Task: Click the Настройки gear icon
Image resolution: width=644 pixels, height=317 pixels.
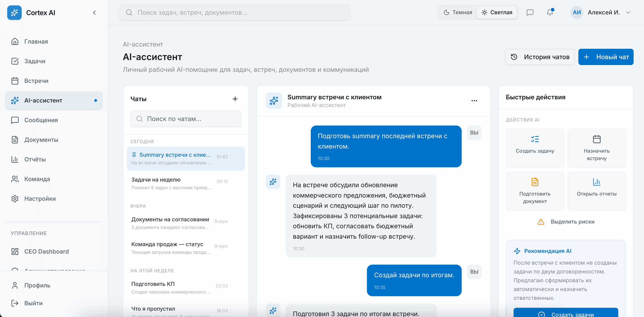Action: 15,199
